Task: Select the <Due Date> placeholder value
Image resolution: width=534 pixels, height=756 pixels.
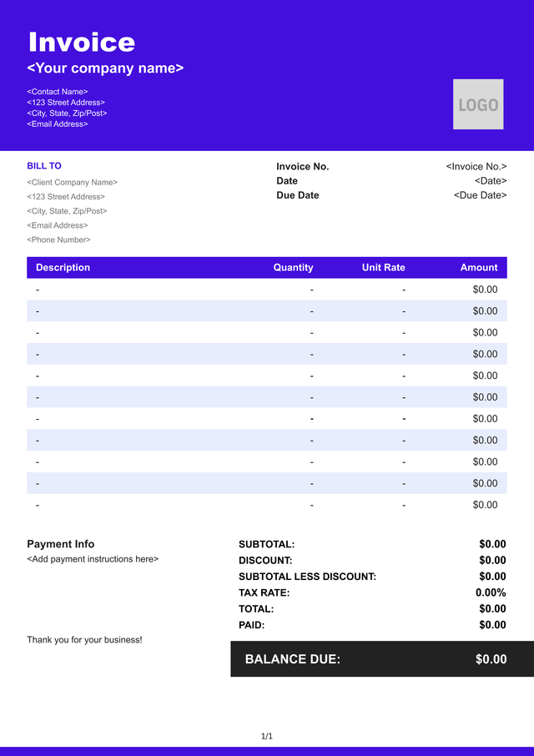Action: pos(480,195)
